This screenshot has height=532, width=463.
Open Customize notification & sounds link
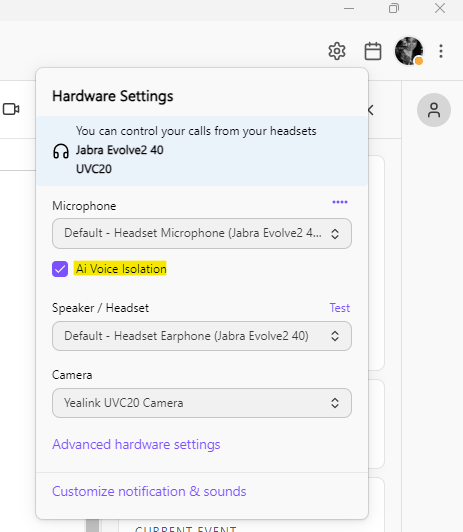click(149, 491)
